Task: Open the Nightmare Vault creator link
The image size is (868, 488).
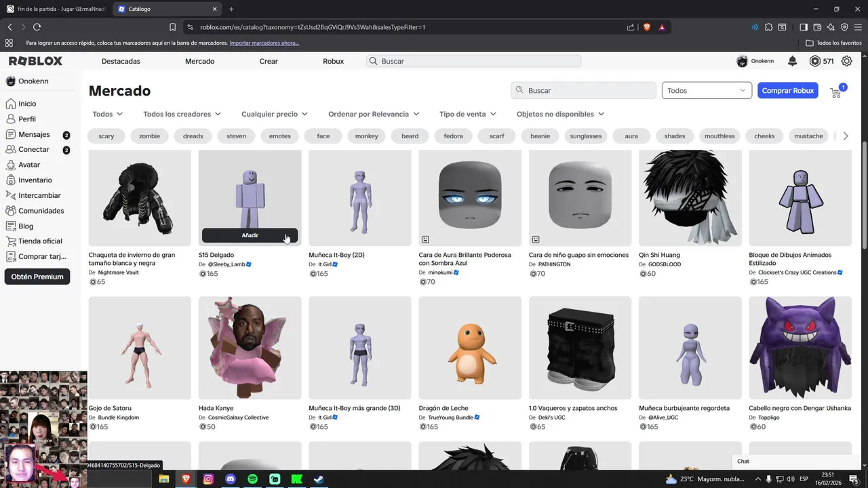Action: pyautogui.click(x=118, y=272)
